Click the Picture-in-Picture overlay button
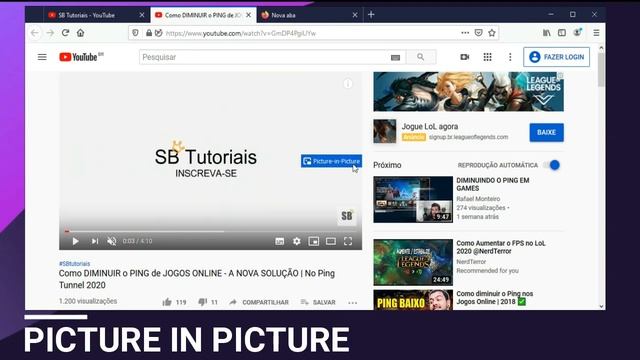640x360 pixels. [331, 161]
